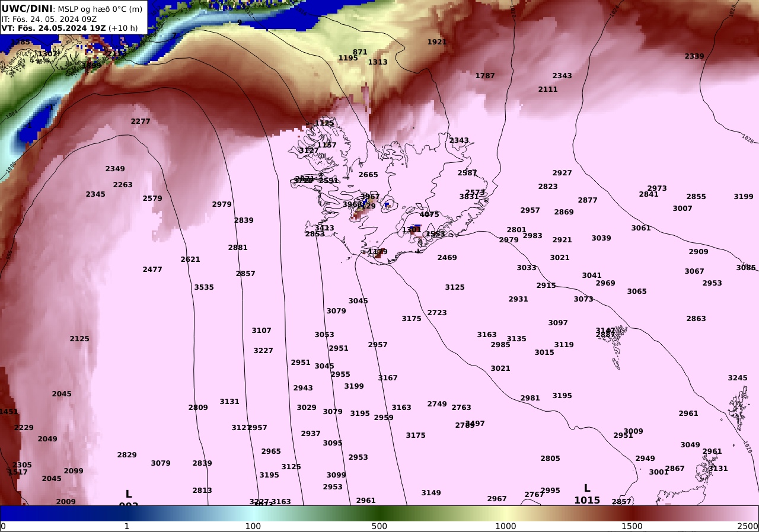759x532 pixels.
Task: Select the 1787 height value
Action: [x=485, y=76]
